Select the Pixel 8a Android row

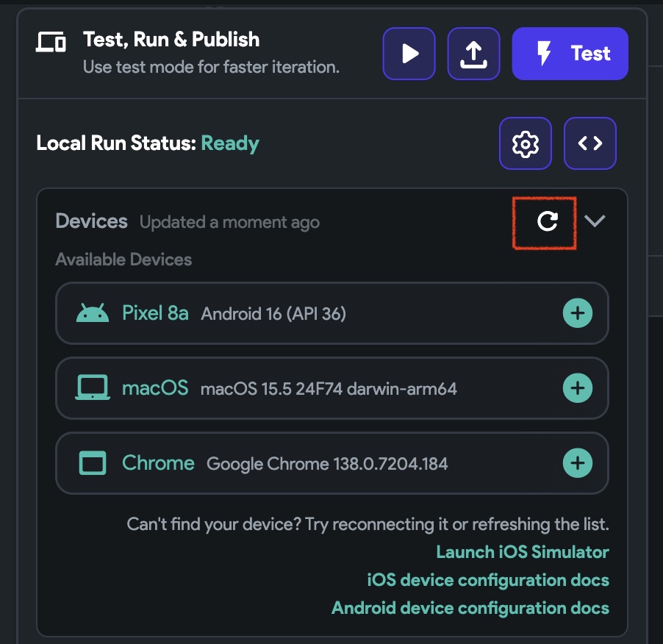tap(332, 313)
